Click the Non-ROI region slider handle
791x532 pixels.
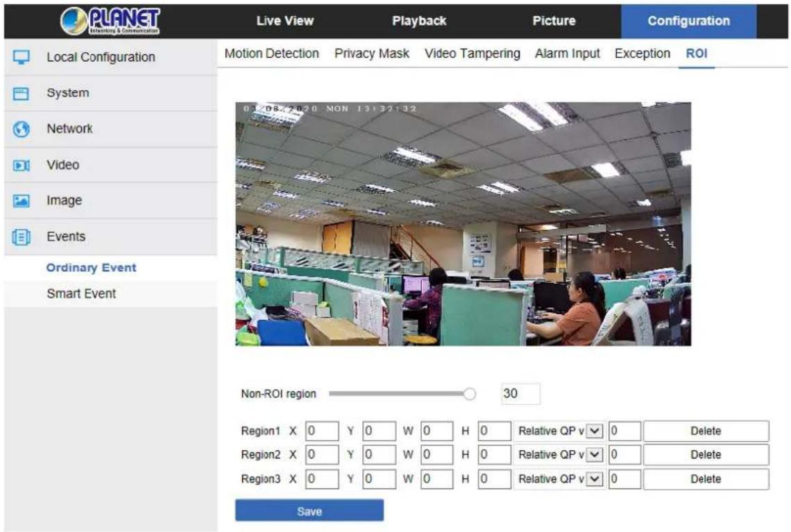click(x=470, y=394)
